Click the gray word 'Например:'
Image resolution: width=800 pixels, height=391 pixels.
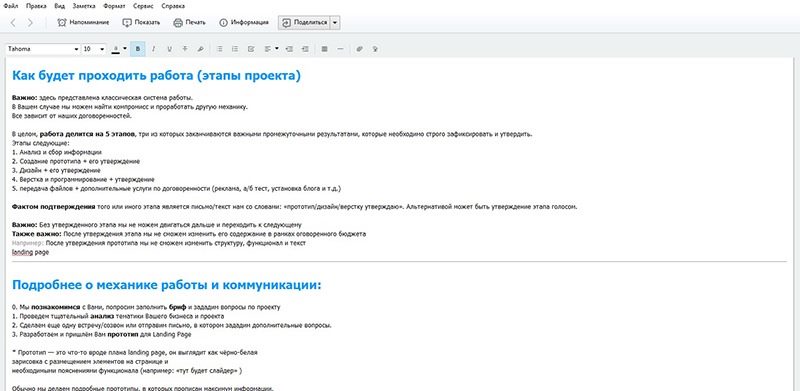click(x=28, y=243)
